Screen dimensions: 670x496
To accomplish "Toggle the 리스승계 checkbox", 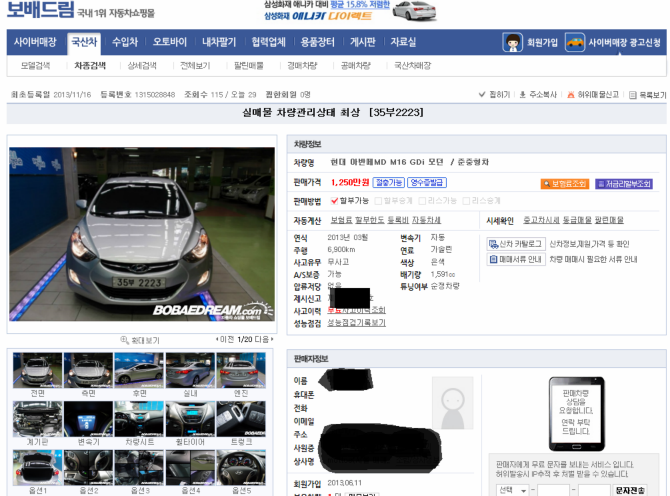I will (466, 201).
